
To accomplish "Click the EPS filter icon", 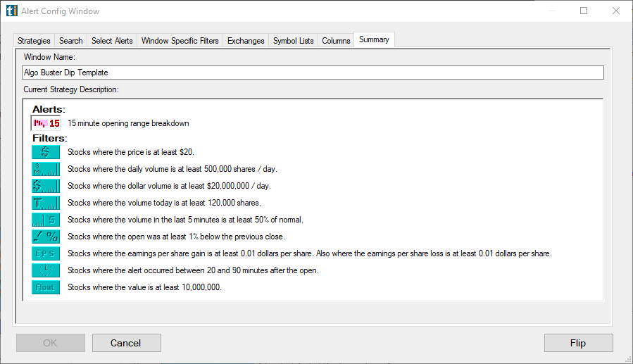I will pos(46,253).
